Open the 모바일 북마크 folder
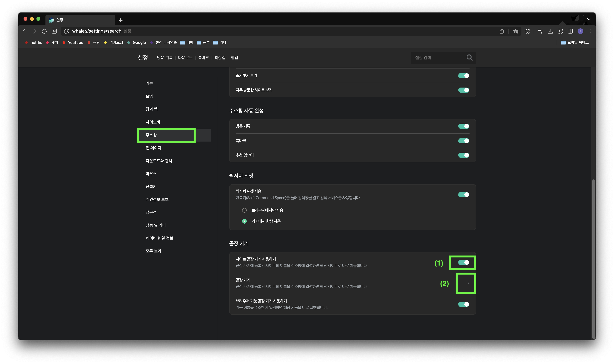Screen dimensions: 614x364 (x=575, y=42)
